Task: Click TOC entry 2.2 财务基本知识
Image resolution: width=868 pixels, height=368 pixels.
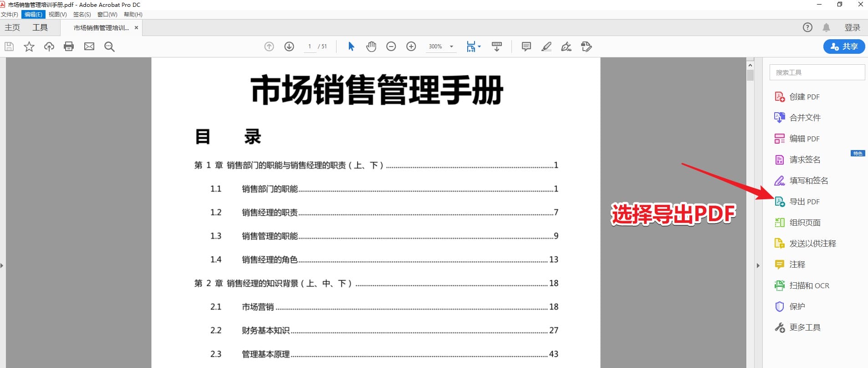Action: [x=384, y=330]
